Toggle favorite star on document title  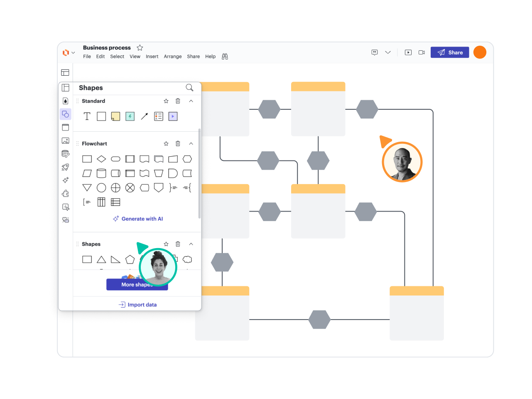[x=140, y=48]
